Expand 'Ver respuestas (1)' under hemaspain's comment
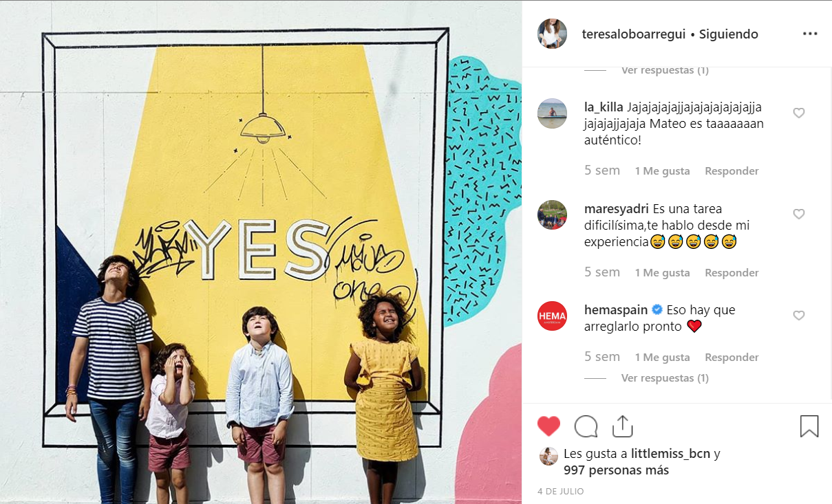The width and height of the screenshot is (832, 504). pyautogui.click(x=665, y=378)
